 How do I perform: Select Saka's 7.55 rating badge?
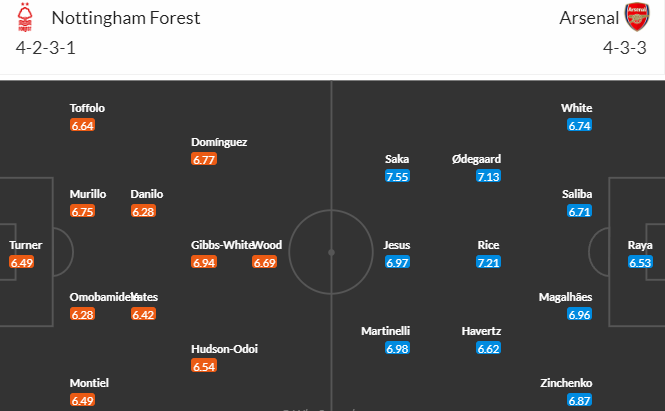pyautogui.click(x=397, y=176)
